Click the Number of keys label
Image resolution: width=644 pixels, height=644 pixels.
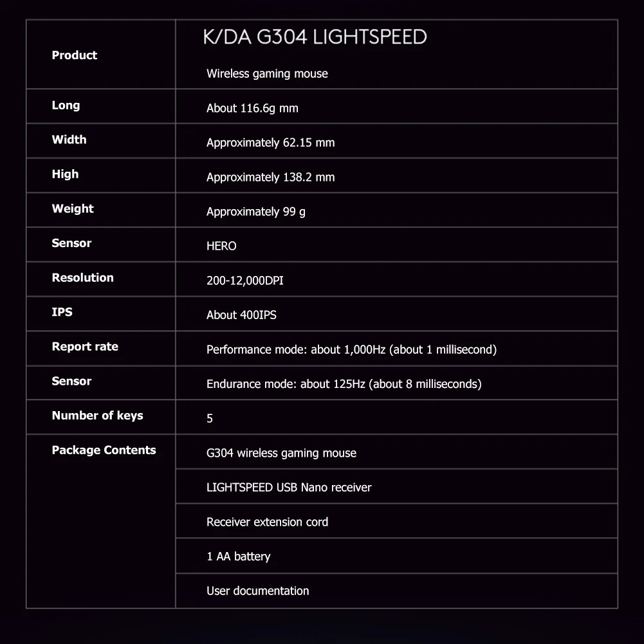click(x=97, y=416)
